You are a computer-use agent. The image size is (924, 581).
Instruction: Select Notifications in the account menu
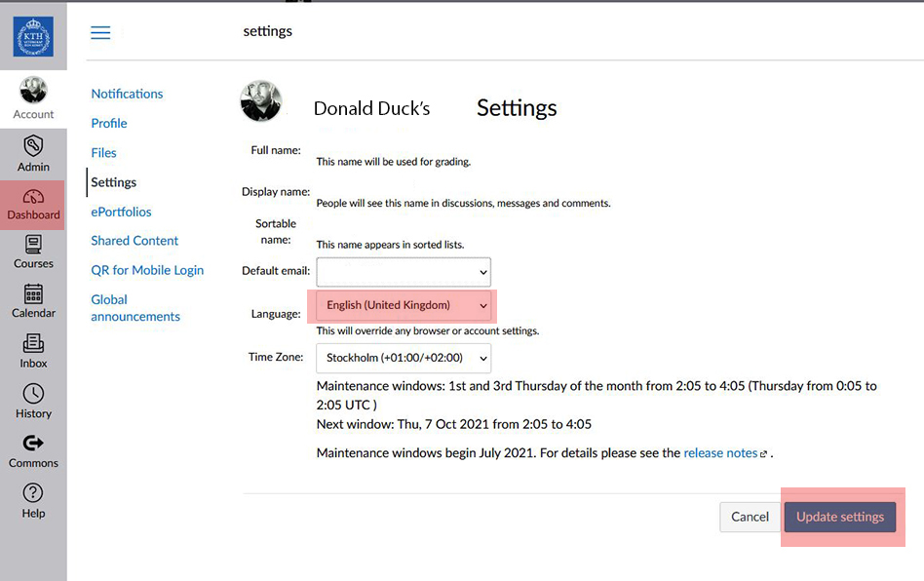(x=127, y=94)
